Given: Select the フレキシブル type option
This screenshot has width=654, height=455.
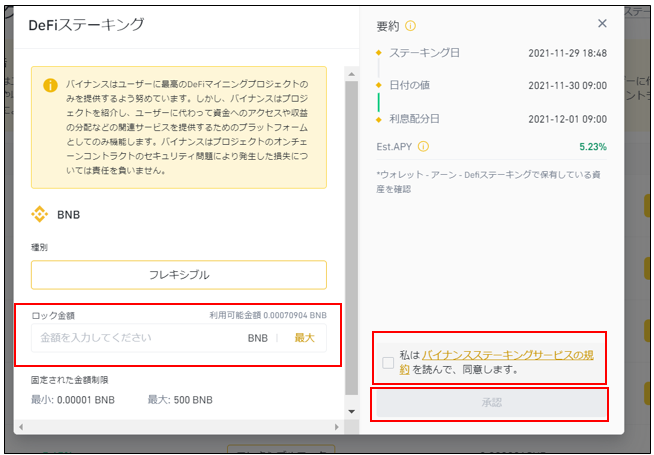Looking at the screenshot, I should pos(179,275).
